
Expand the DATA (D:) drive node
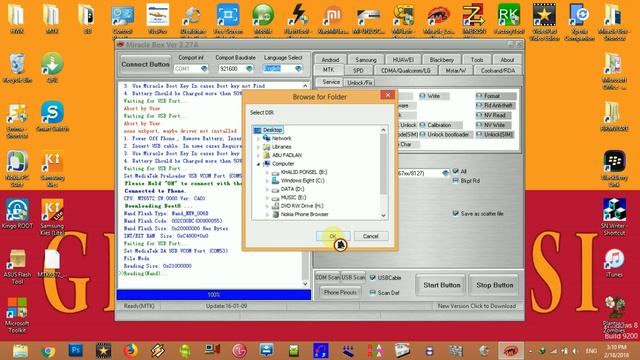[267, 189]
